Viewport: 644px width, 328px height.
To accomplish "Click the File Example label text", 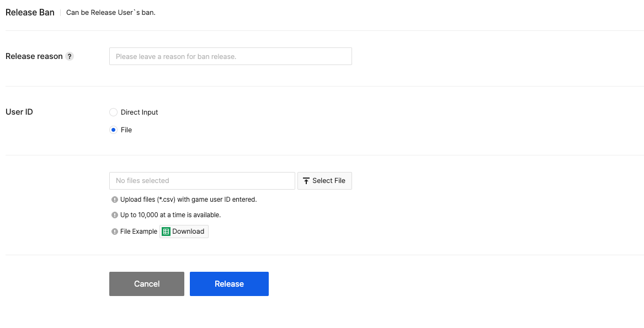I will [x=139, y=232].
